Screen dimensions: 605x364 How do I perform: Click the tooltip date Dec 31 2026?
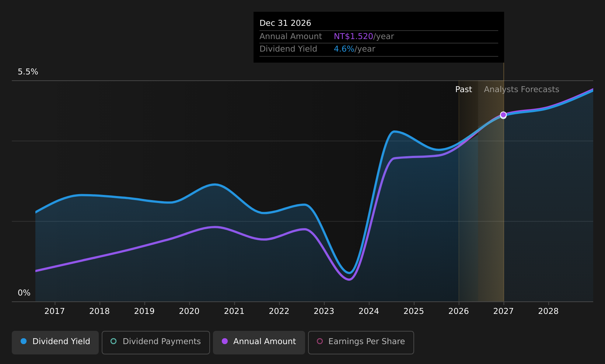coord(285,23)
